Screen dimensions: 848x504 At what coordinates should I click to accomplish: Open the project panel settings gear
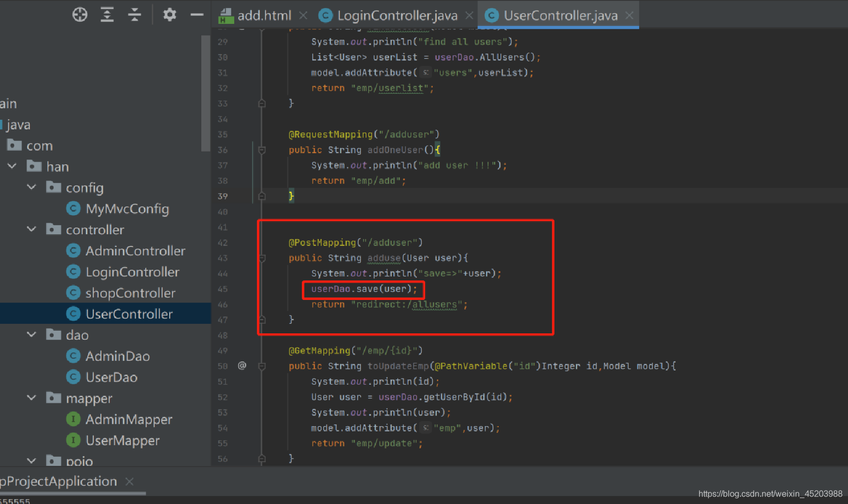coord(170,15)
